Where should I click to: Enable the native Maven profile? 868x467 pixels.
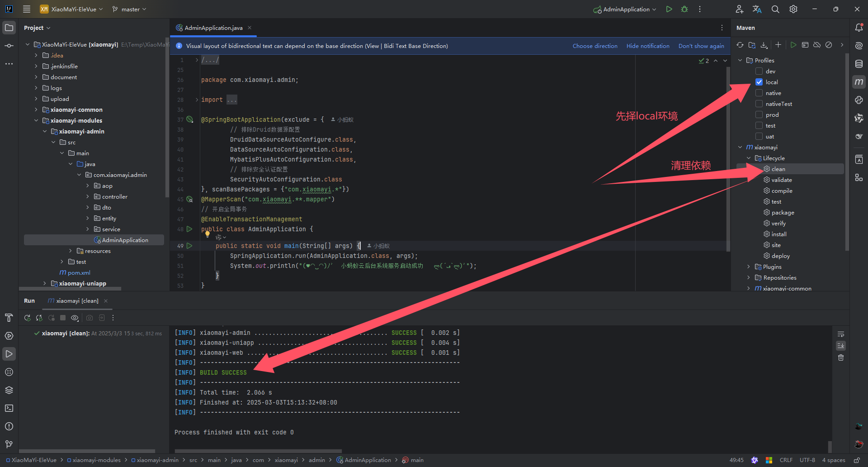759,93
